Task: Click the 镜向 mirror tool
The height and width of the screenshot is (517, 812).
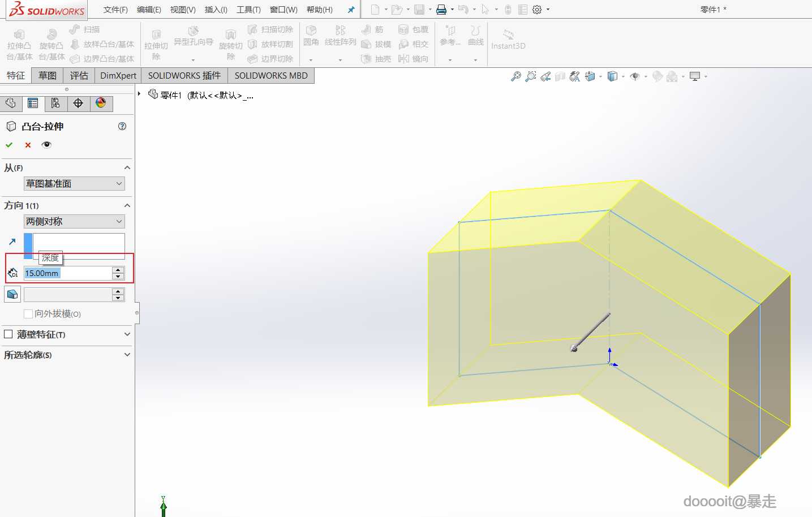Action: pos(414,59)
